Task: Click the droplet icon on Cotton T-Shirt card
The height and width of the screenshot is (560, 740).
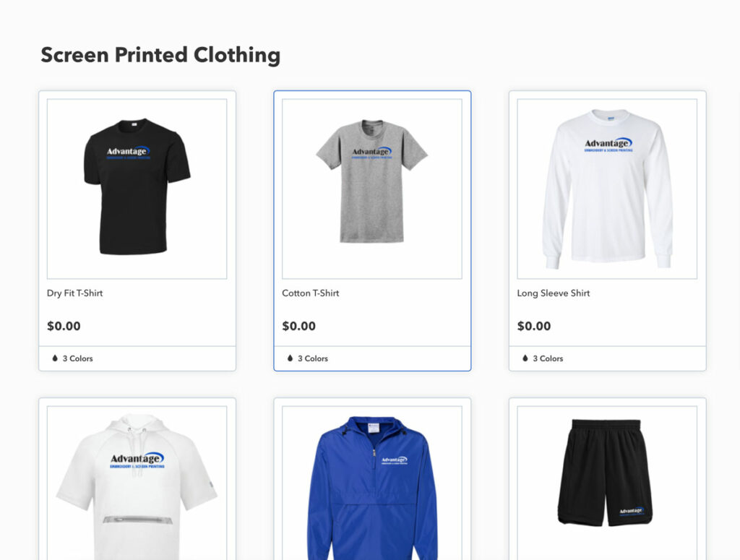Action: click(290, 358)
